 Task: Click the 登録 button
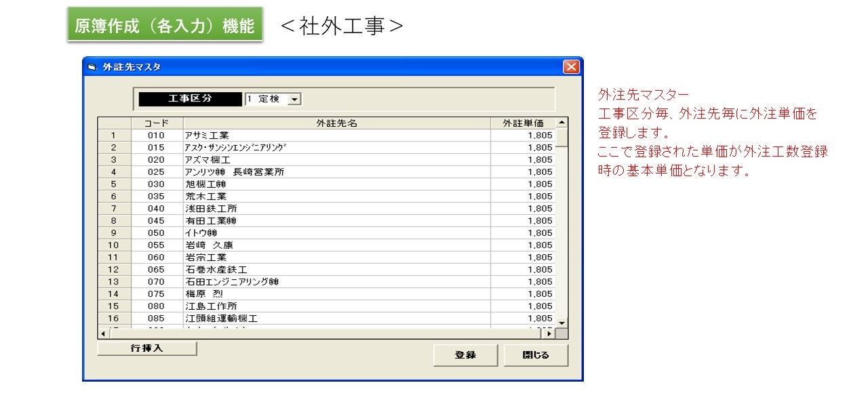[465, 355]
